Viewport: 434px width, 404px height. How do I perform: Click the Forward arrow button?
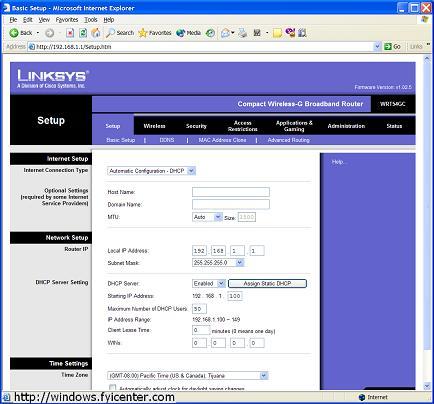50,33
